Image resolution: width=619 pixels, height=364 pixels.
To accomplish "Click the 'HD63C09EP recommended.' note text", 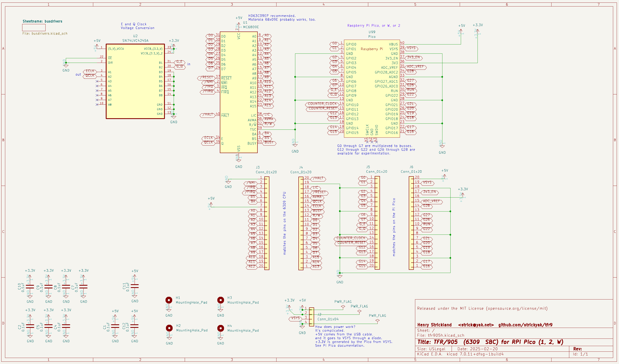I will click(x=272, y=16).
